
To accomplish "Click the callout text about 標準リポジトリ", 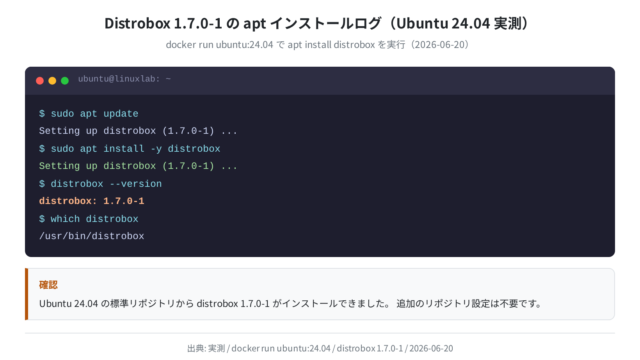I will click(x=291, y=304).
